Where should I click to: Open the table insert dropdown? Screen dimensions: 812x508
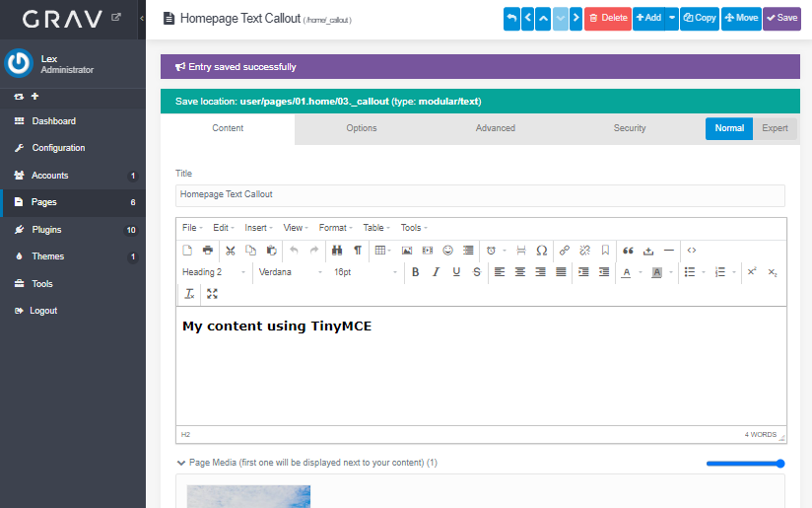[382, 251]
